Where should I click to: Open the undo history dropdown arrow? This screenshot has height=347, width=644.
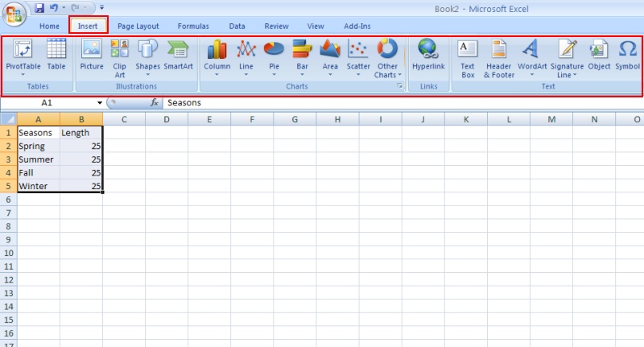[64, 8]
